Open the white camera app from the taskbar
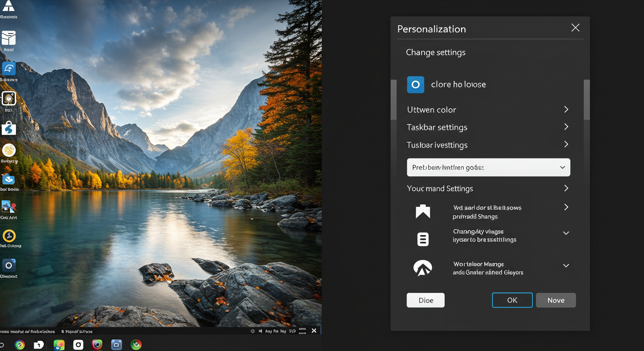644x351 pixels. [78, 345]
